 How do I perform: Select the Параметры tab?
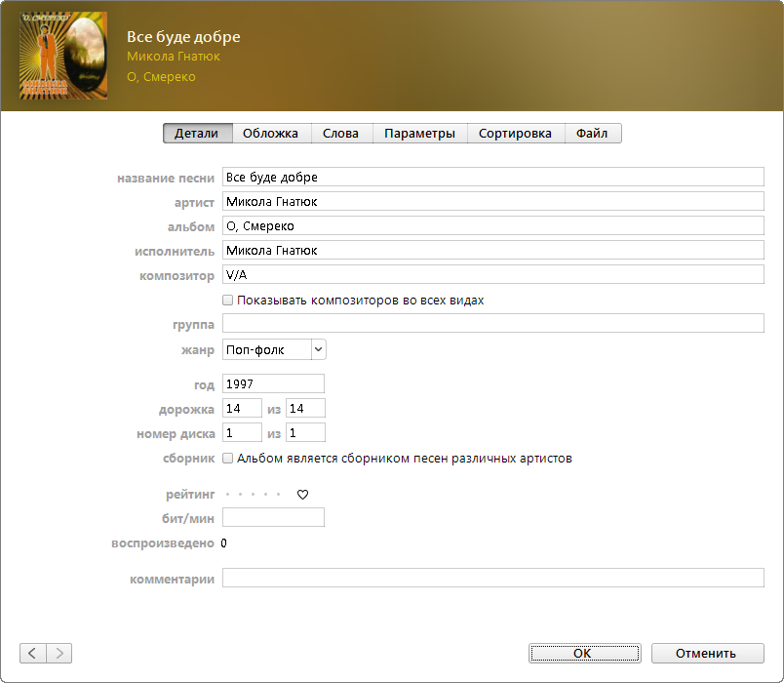coord(419,134)
